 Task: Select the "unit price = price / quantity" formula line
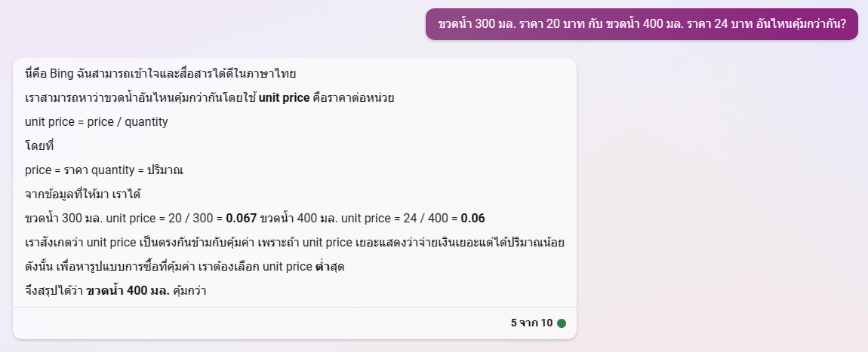coord(97,122)
